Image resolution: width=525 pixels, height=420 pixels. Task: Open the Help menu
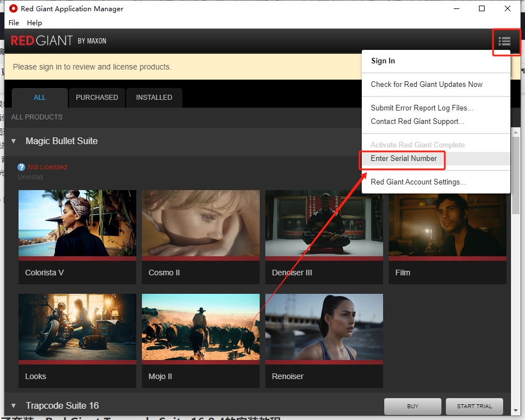(34, 23)
